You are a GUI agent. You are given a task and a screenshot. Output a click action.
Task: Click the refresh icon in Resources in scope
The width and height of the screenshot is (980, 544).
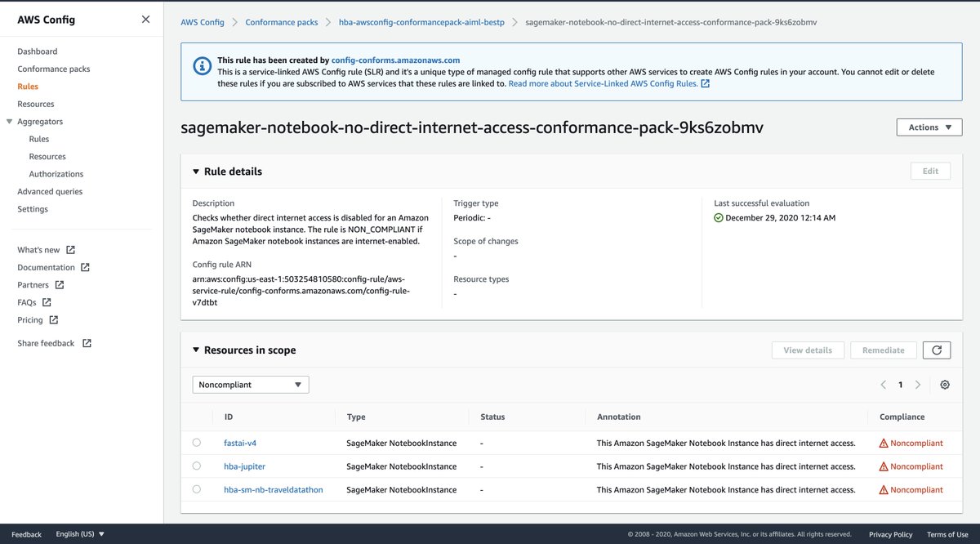tap(937, 350)
